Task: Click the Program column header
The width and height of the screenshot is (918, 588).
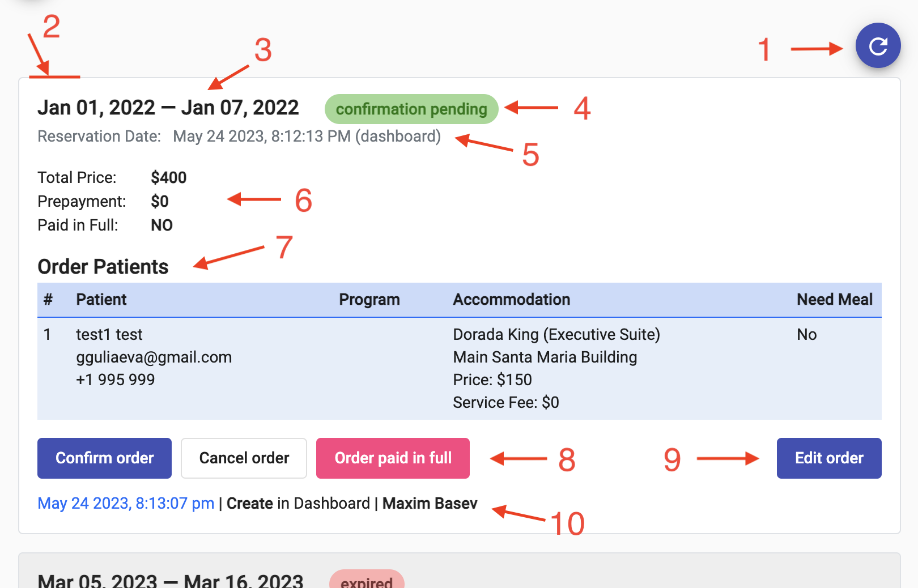Action: click(x=369, y=300)
